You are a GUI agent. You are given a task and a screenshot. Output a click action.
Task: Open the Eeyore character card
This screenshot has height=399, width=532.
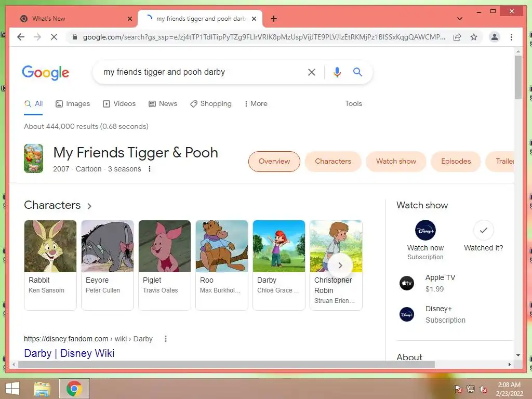click(108, 265)
